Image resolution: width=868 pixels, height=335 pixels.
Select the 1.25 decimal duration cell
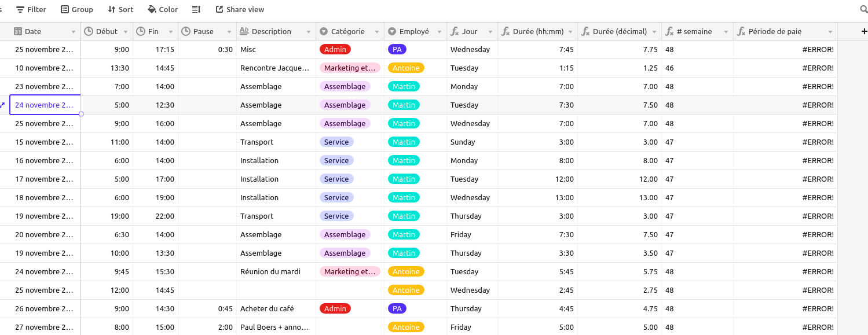(x=620, y=68)
